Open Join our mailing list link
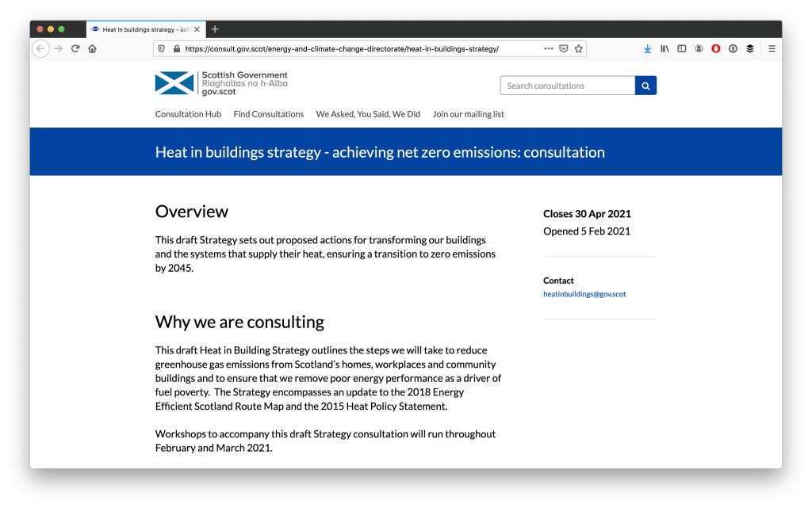Screen dimensions: 812x508 tap(468, 114)
